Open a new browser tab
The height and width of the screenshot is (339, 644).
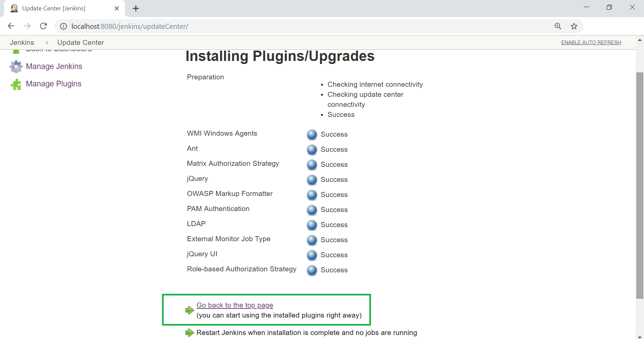click(x=136, y=8)
